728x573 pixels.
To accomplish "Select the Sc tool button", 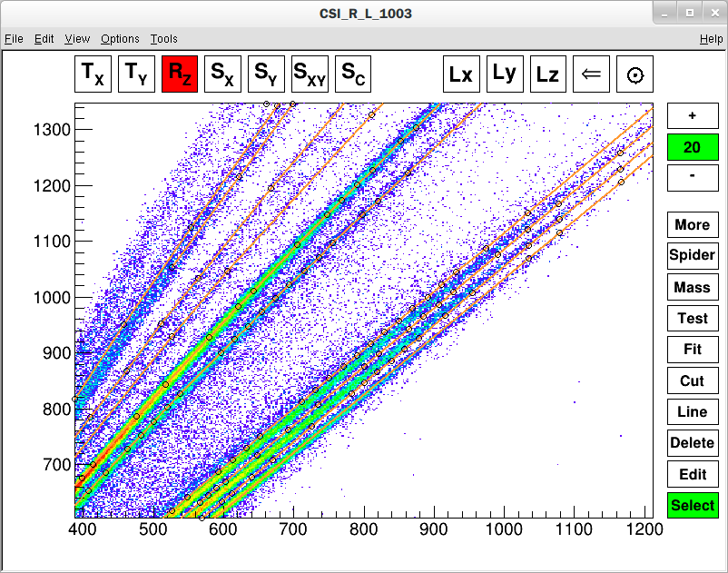I will point(354,74).
